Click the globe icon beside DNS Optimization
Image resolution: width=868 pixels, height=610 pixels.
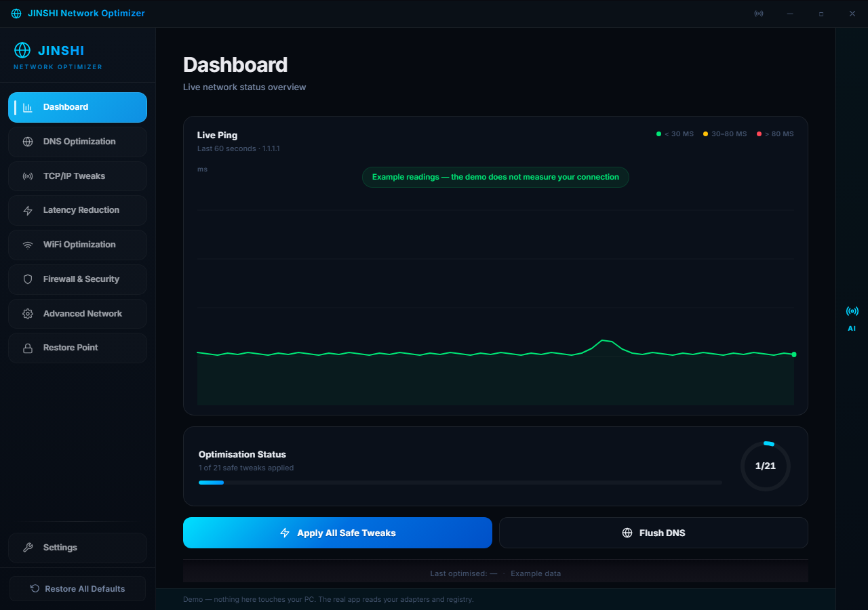(28, 142)
